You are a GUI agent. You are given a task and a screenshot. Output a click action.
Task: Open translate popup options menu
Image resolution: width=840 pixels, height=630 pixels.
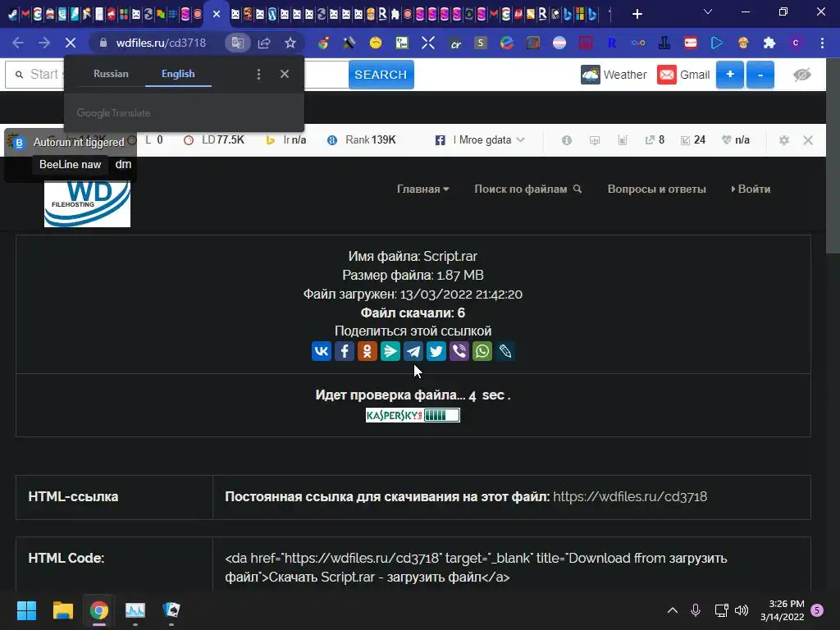[x=258, y=74]
